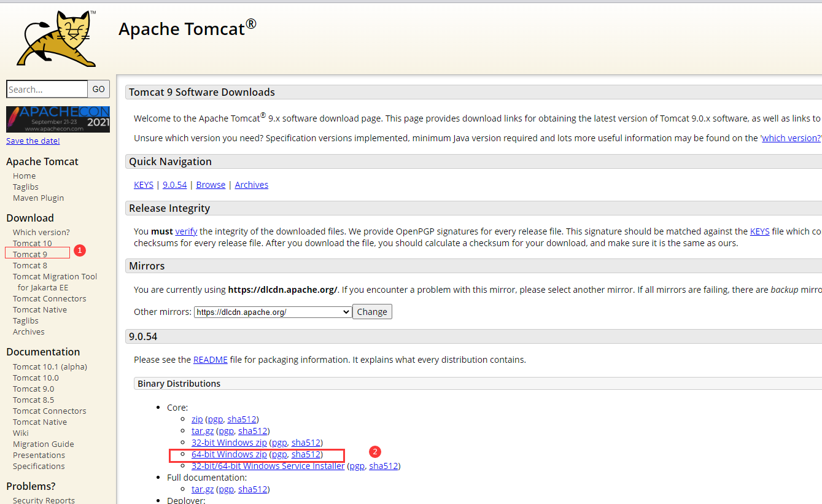822x504 pixels.
Task: Open pgp for 64-bit Windows zip
Action: click(x=279, y=454)
